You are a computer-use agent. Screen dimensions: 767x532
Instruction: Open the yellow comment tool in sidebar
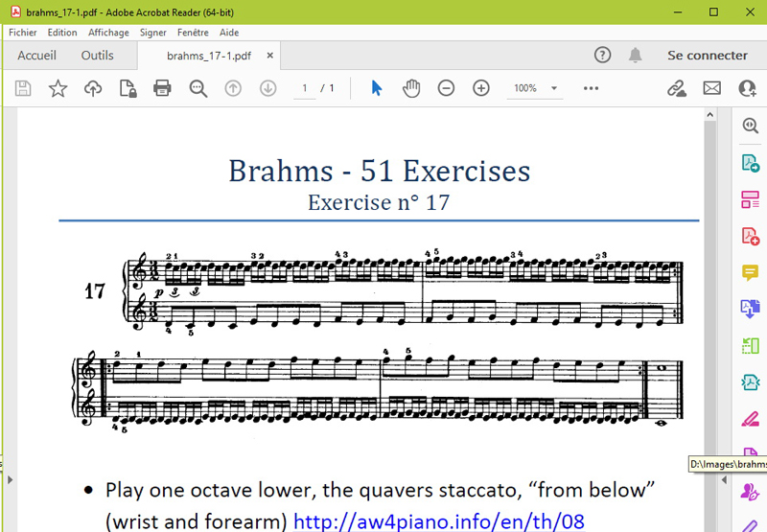(x=750, y=273)
